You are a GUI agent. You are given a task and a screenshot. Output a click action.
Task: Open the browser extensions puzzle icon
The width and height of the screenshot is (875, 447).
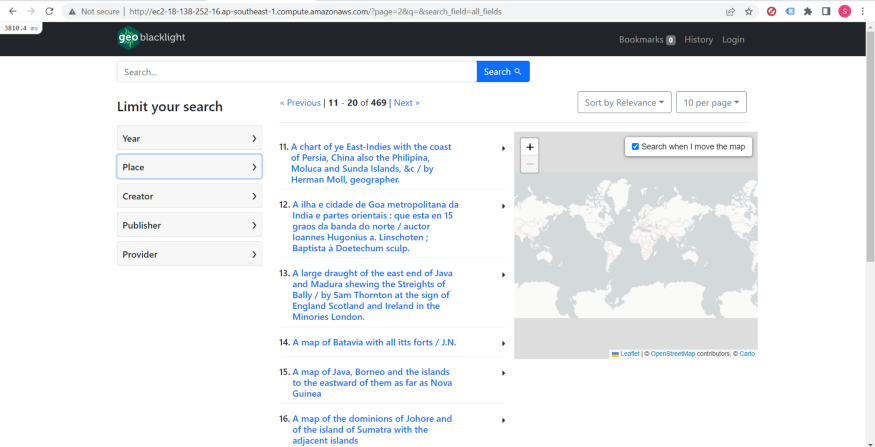tap(807, 11)
